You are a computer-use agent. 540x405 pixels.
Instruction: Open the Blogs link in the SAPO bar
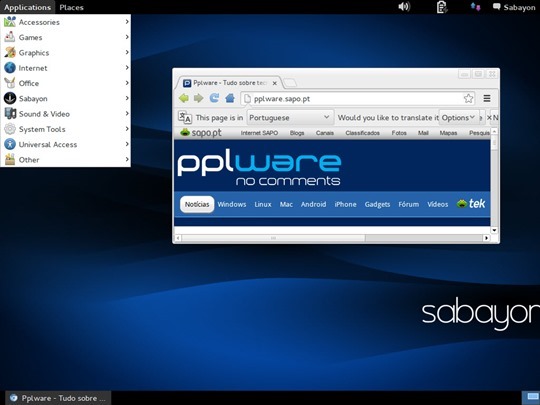point(297,133)
